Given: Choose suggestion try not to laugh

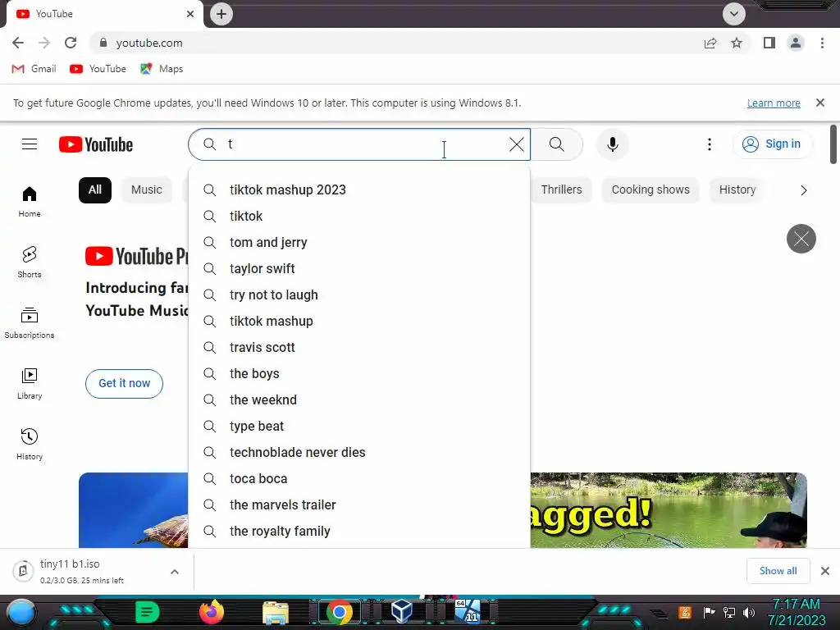Looking at the screenshot, I should click(x=359, y=295).
